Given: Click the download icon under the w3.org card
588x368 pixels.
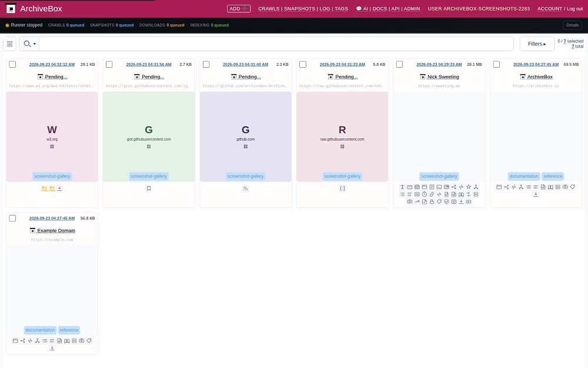Looking at the screenshot, I should pyautogui.click(x=59, y=188).
